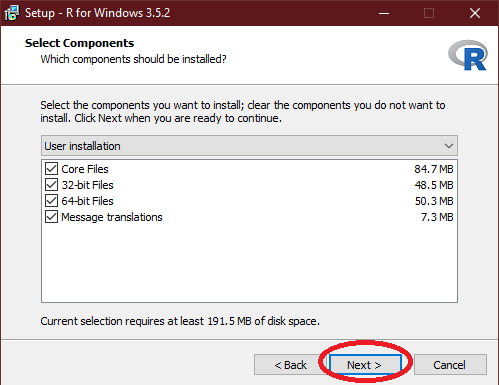
Task: Click the Message translations label
Action: tap(112, 217)
